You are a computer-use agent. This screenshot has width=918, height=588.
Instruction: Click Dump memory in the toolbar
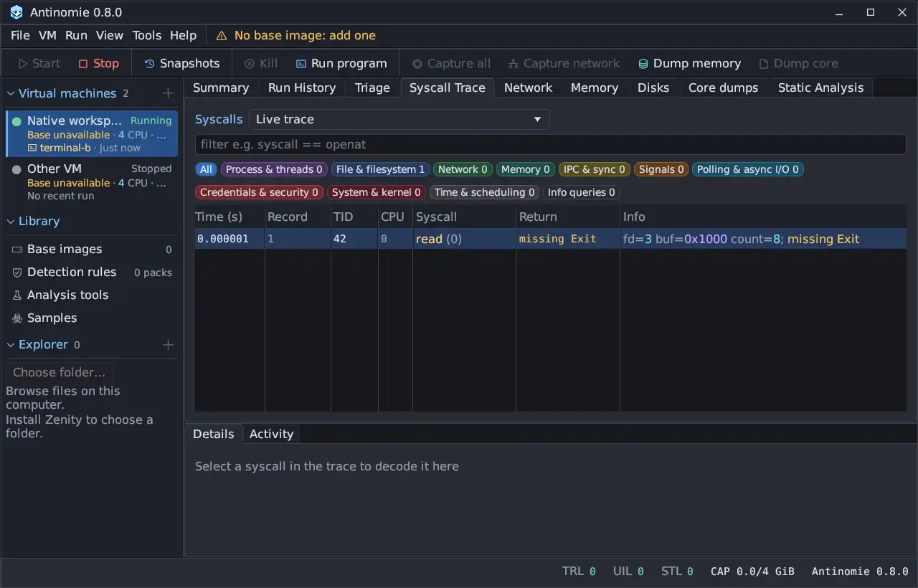point(690,63)
